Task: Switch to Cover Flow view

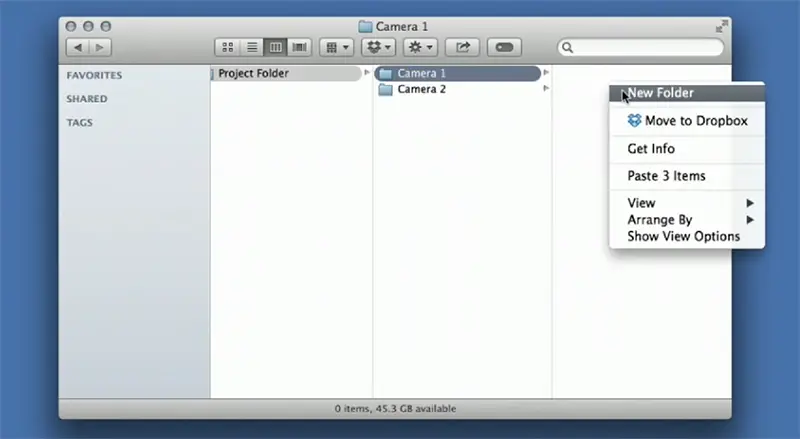Action: pos(299,47)
